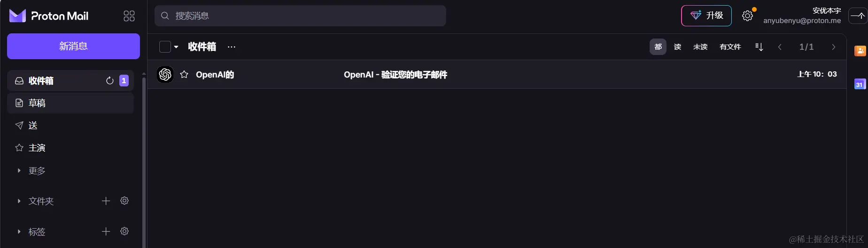Compose with the 新消息 button
868x248 pixels.
tap(73, 46)
